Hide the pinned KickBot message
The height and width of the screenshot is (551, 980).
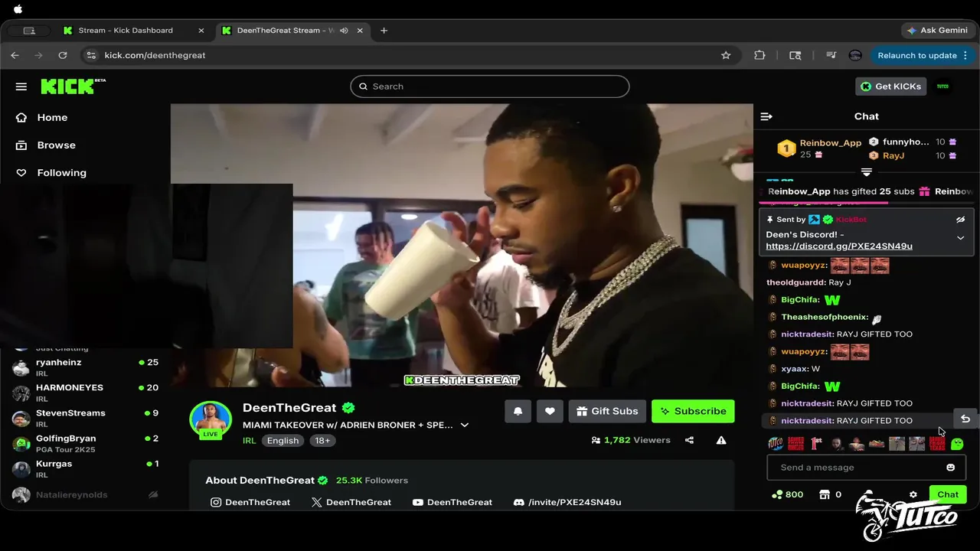coord(960,220)
